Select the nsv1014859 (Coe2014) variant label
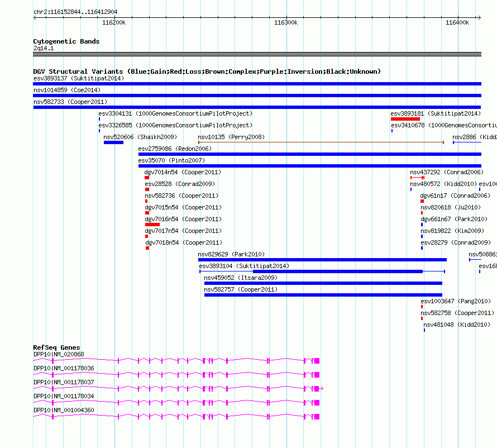This screenshot has width=497, height=448. [67, 90]
